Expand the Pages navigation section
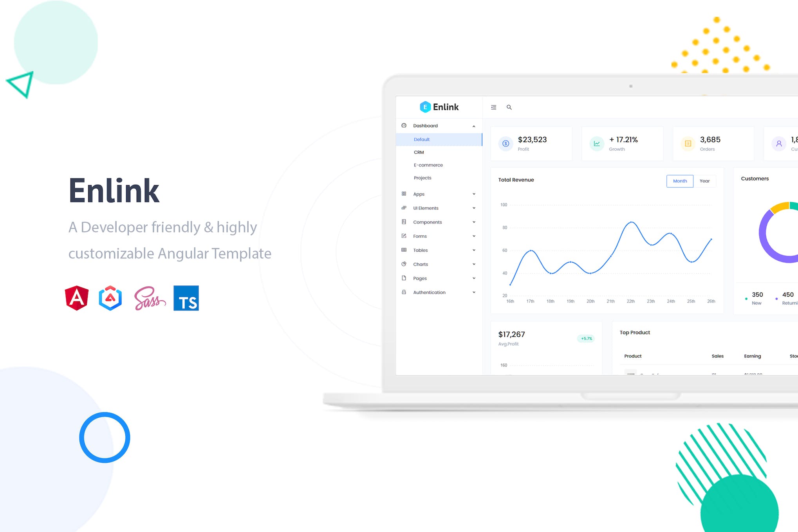Viewport: 798px width, 532px height. tap(439, 278)
